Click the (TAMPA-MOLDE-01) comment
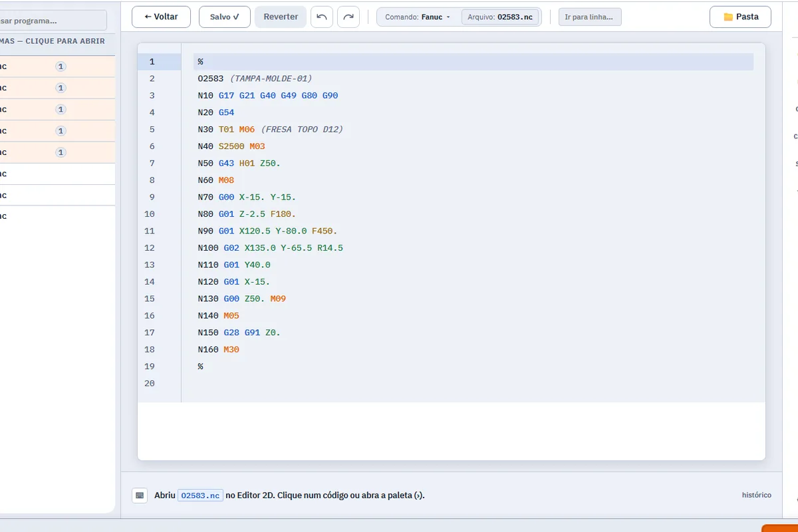The image size is (798, 532). (x=271, y=78)
